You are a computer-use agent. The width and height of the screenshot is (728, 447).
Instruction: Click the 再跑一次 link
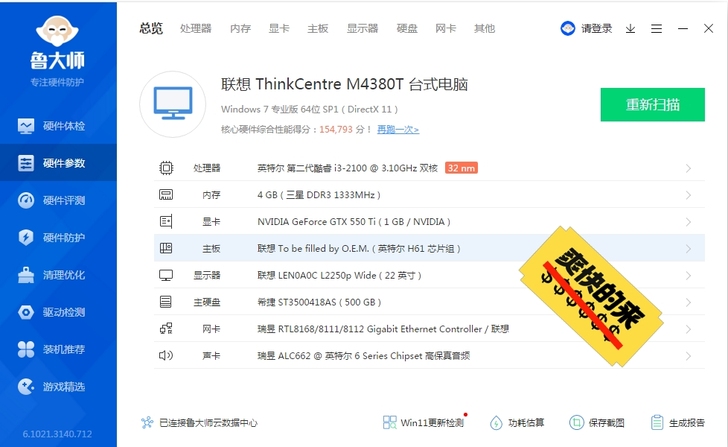[x=398, y=130]
